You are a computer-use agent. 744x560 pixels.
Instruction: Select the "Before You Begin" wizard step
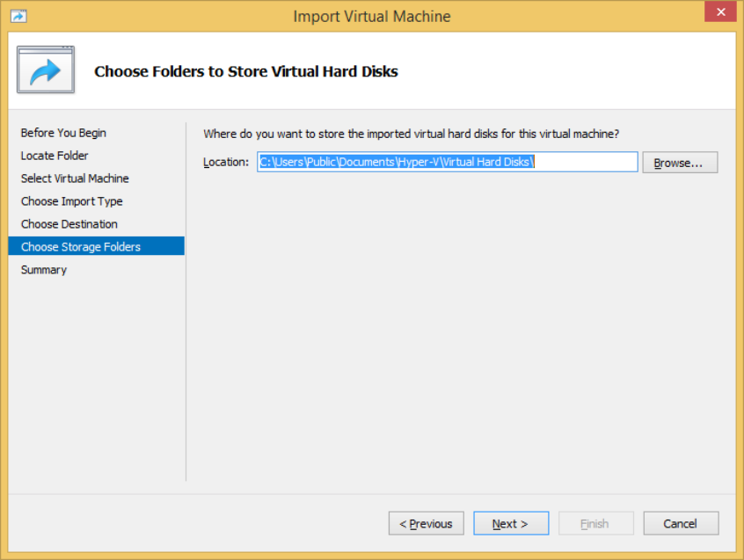click(x=63, y=133)
